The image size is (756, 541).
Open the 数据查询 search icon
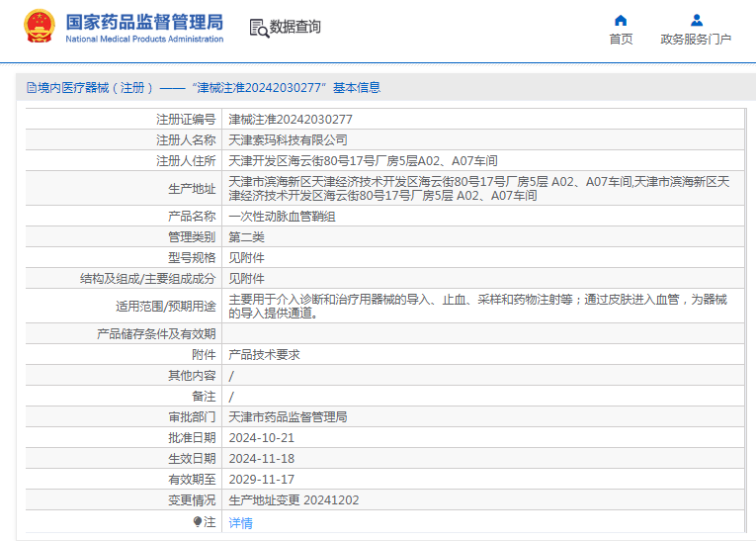pos(259,28)
